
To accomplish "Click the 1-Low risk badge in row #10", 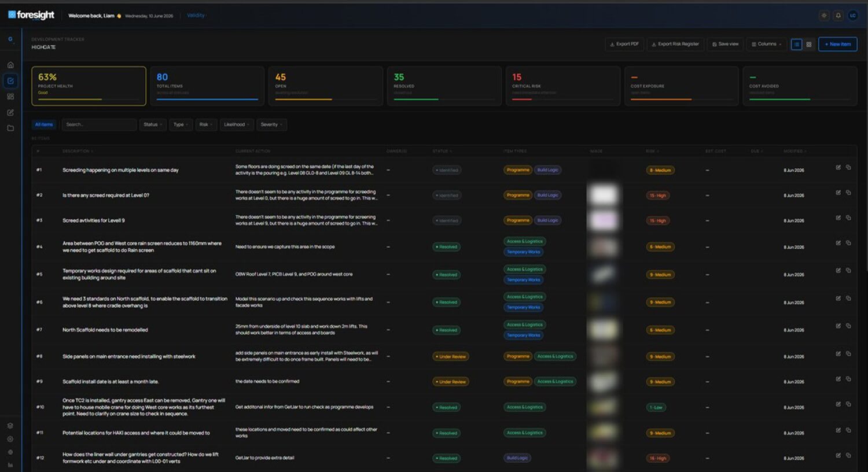I will pos(656,407).
